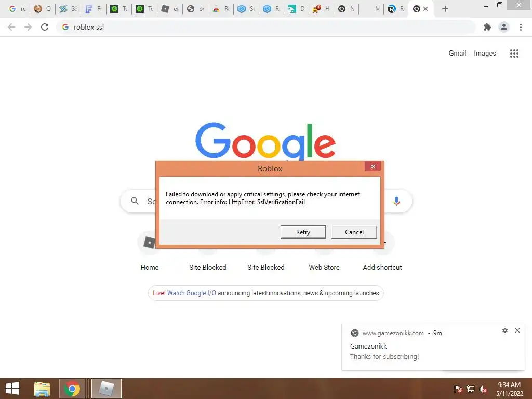Viewport: 532px width, 399px height.
Task: Cancel the Roblox error dialog
Action: pyautogui.click(x=354, y=232)
